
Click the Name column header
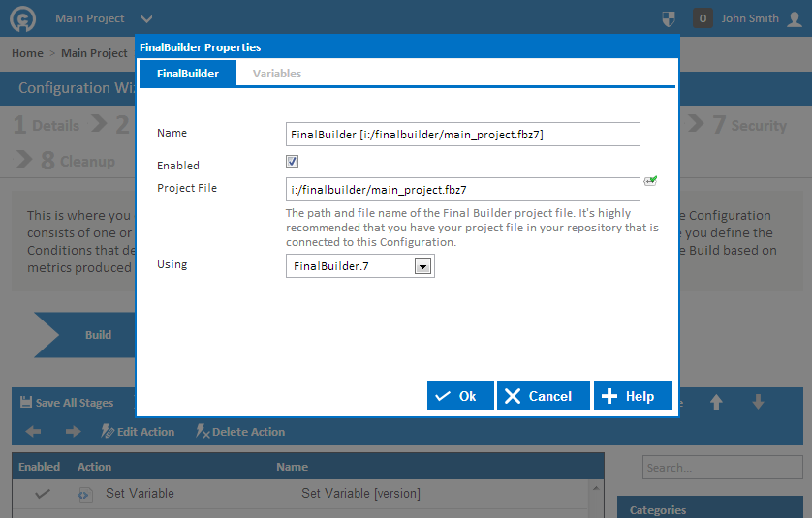(292, 467)
